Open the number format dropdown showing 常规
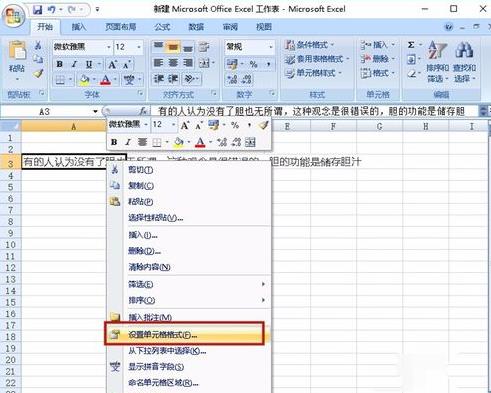Image resolution: width=491 pixels, height=393 pixels. pyautogui.click(x=271, y=47)
